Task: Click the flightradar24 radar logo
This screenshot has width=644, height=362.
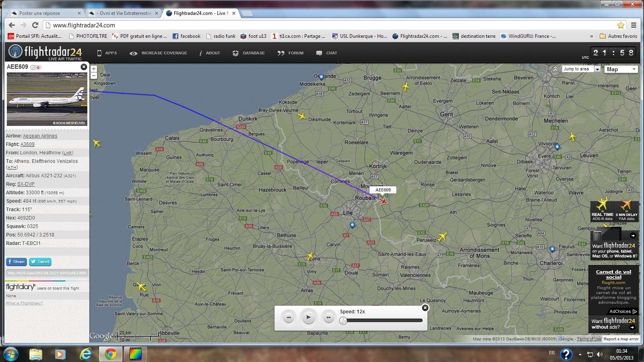Action: coord(15,52)
